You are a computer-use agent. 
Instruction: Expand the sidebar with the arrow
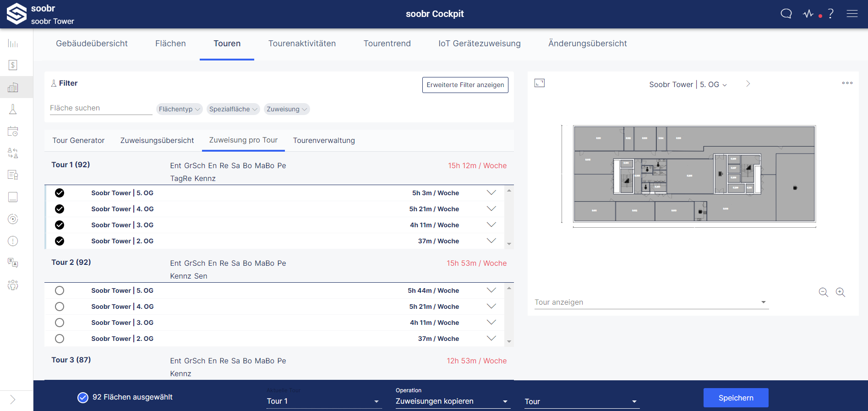pyautogui.click(x=13, y=400)
